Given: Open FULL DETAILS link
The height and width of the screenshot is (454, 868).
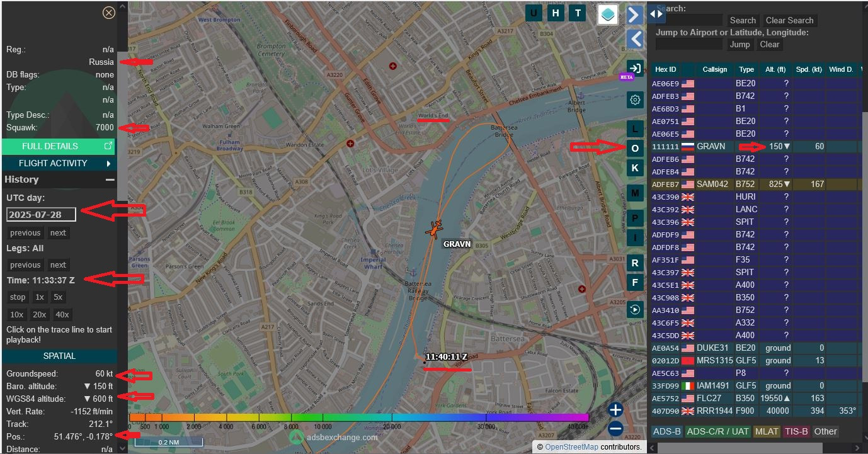Looking at the screenshot, I should pos(59,146).
